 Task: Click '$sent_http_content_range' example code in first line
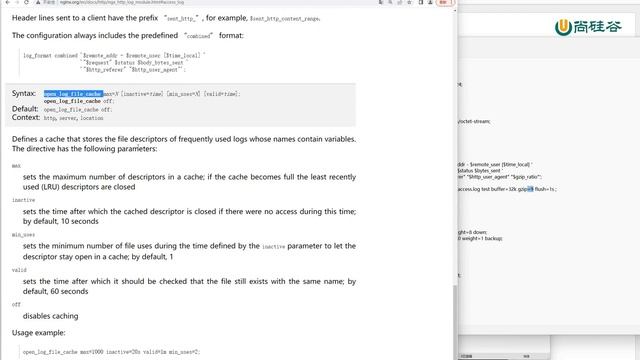(x=285, y=19)
